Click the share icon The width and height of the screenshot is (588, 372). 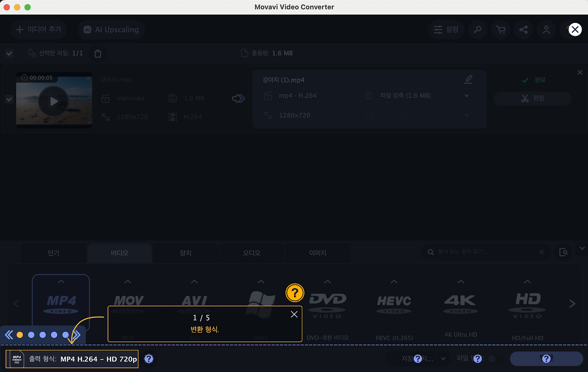click(x=523, y=29)
